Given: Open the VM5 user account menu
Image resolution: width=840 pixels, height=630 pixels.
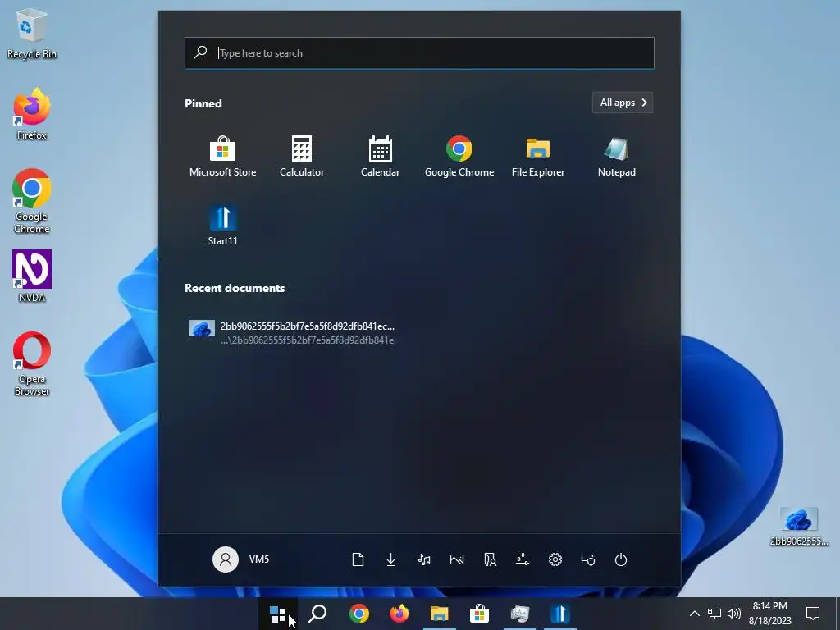Looking at the screenshot, I should click(241, 559).
